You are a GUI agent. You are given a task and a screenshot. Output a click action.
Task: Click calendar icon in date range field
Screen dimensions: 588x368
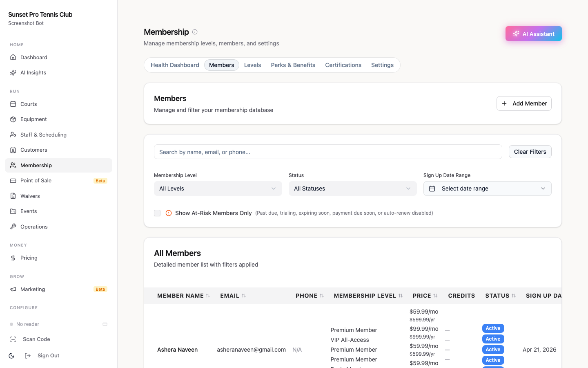click(432, 188)
